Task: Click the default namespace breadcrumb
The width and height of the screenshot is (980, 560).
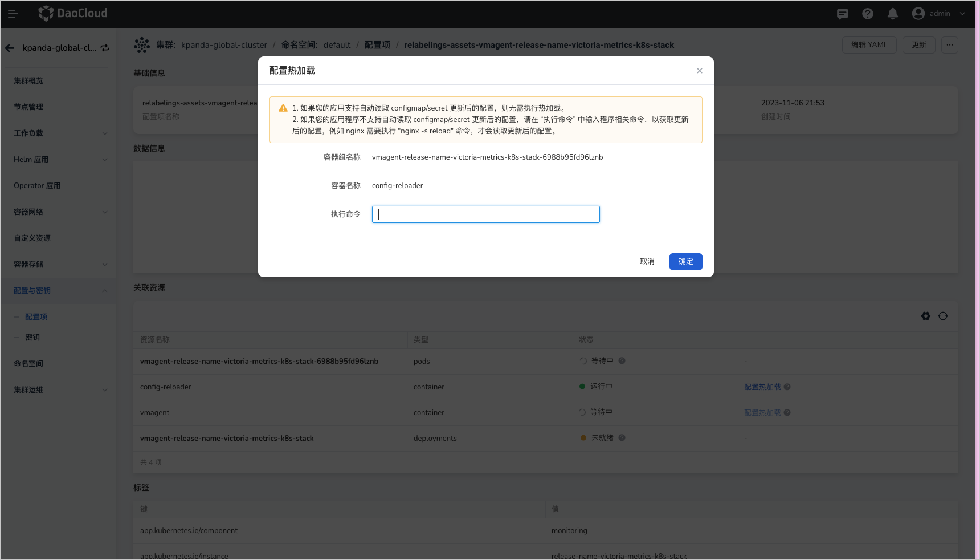Action: click(337, 45)
